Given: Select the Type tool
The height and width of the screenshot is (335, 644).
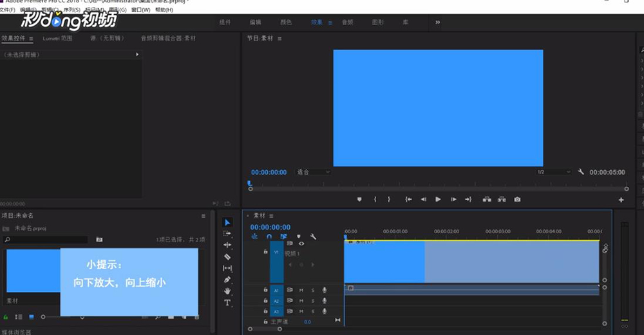Looking at the screenshot, I should [x=227, y=303].
